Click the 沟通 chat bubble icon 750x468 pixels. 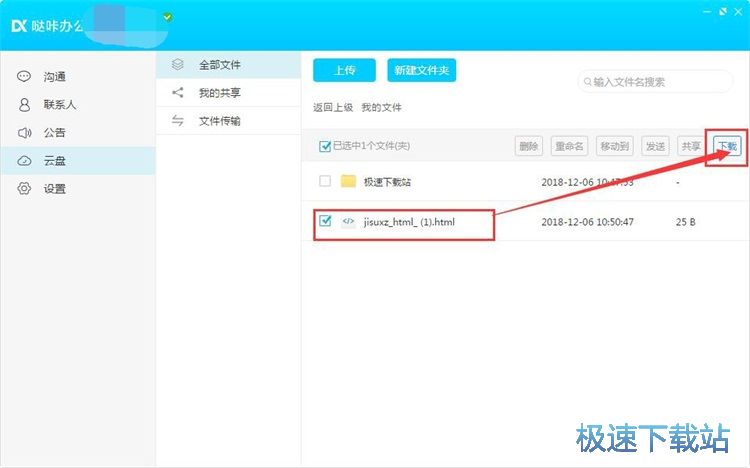click(24, 76)
